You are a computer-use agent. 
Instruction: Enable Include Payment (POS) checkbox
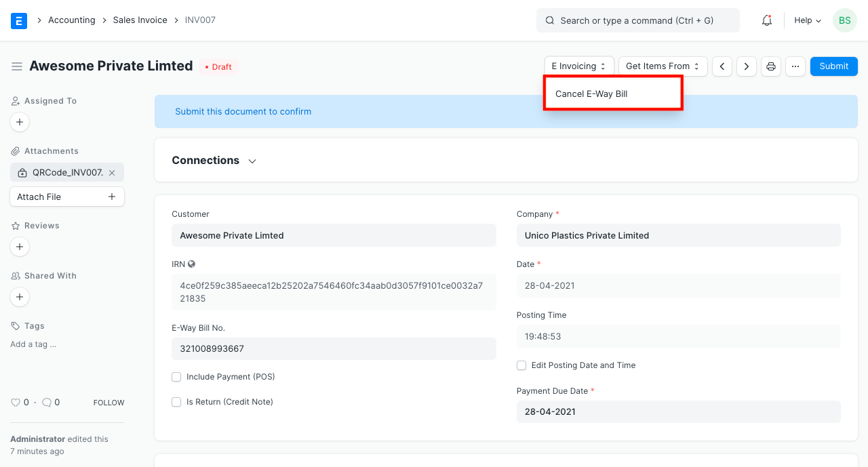[x=176, y=377]
